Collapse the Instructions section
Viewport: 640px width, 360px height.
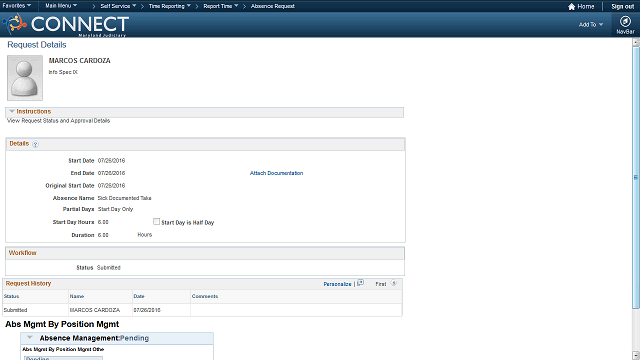coord(12,111)
